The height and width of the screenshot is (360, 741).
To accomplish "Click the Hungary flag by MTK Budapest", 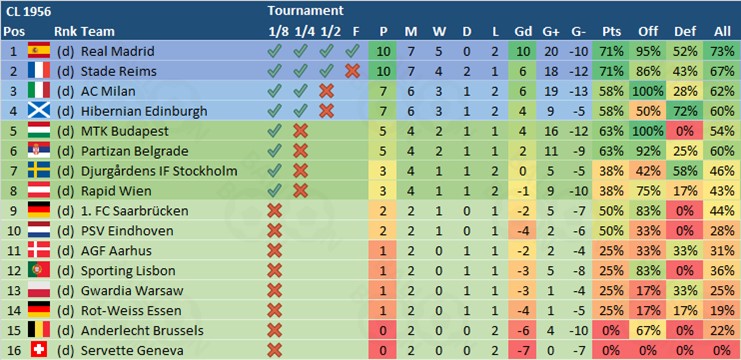I will click(x=39, y=131).
